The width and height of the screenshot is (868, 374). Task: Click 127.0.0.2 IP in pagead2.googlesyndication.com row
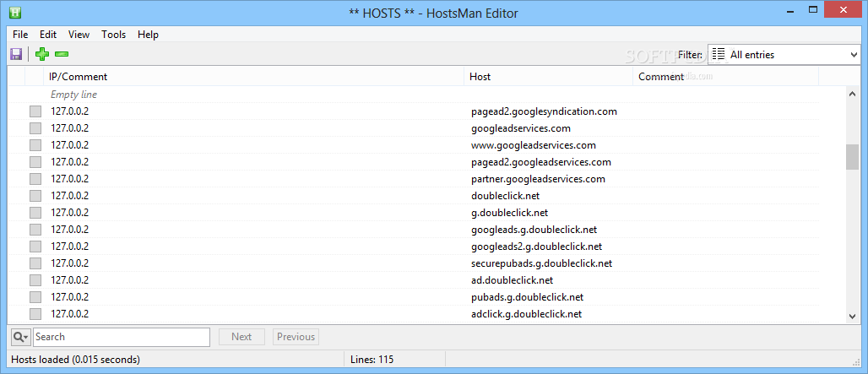coord(70,111)
